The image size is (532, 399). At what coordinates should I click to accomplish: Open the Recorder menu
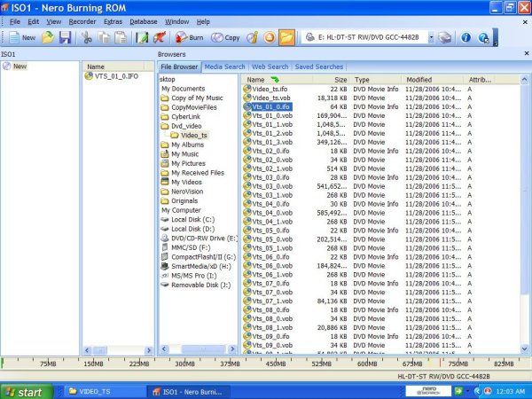(x=82, y=21)
